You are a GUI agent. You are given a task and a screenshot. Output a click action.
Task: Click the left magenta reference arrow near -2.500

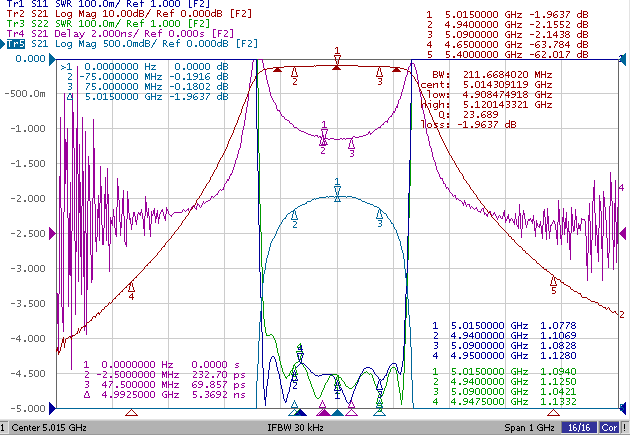[52, 233]
